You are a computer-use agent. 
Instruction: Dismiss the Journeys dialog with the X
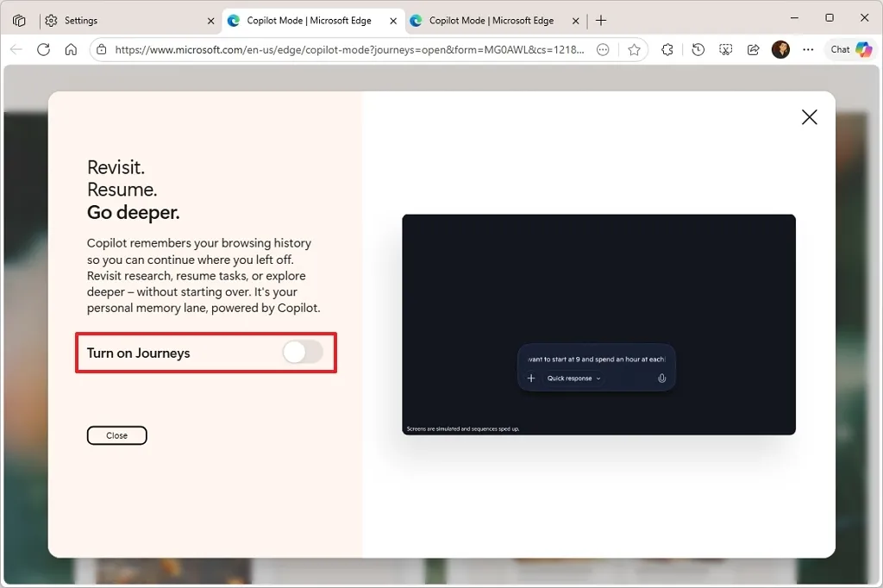point(809,116)
